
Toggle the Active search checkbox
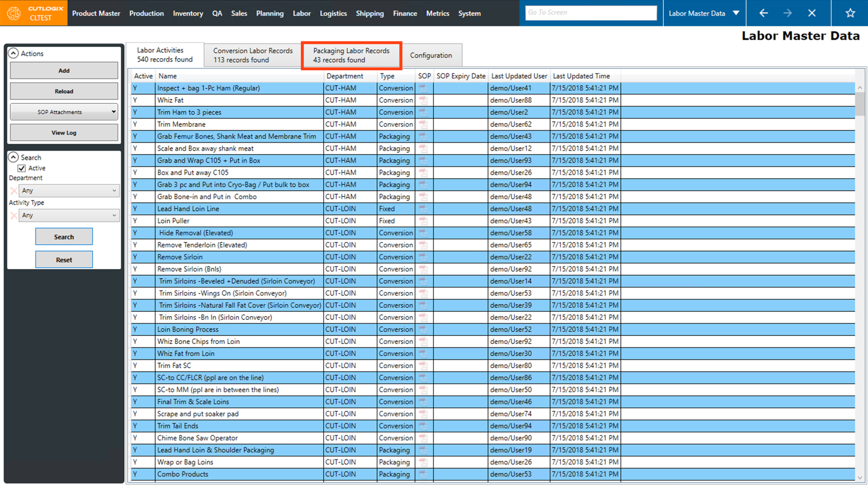tap(22, 168)
